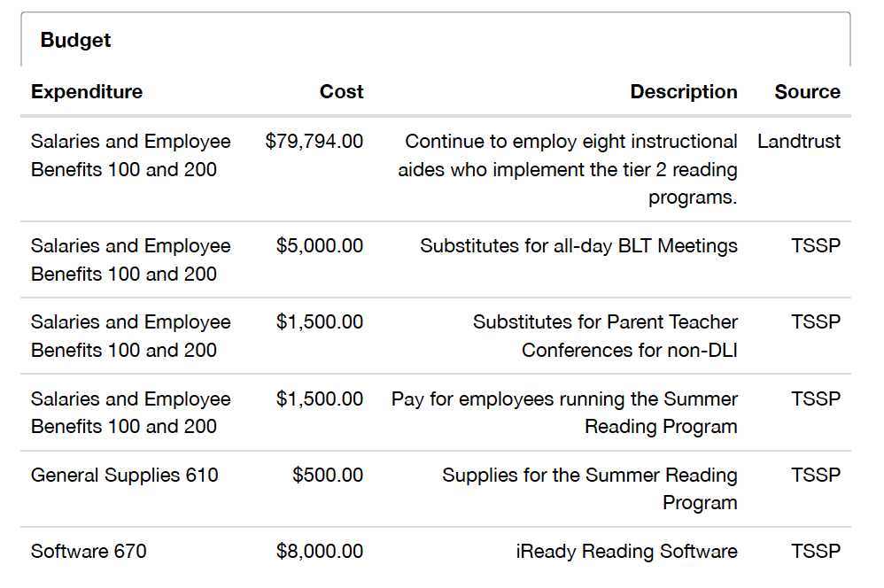The width and height of the screenshot is (884, 588).
Task: Click Substitutes for Parent Teacher Conferences description
Action: (605, 336)
